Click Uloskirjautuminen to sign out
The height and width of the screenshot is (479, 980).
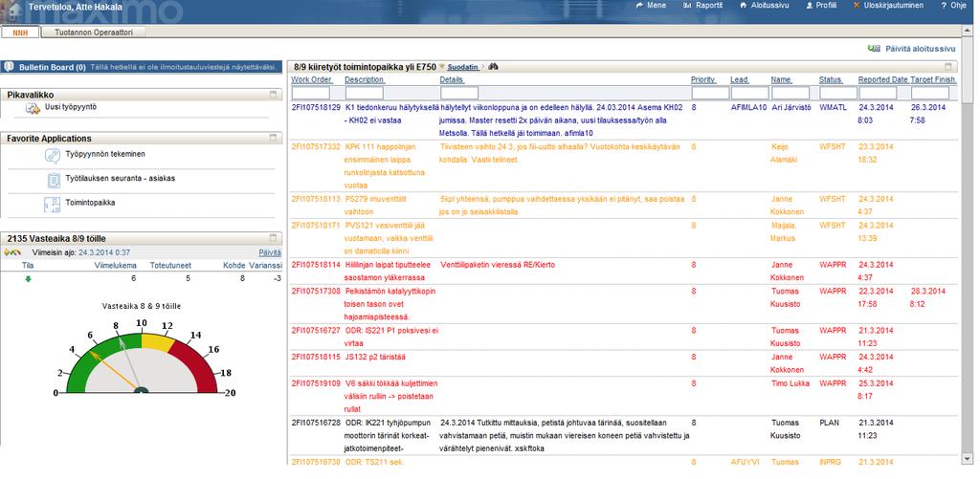(888, 5)
